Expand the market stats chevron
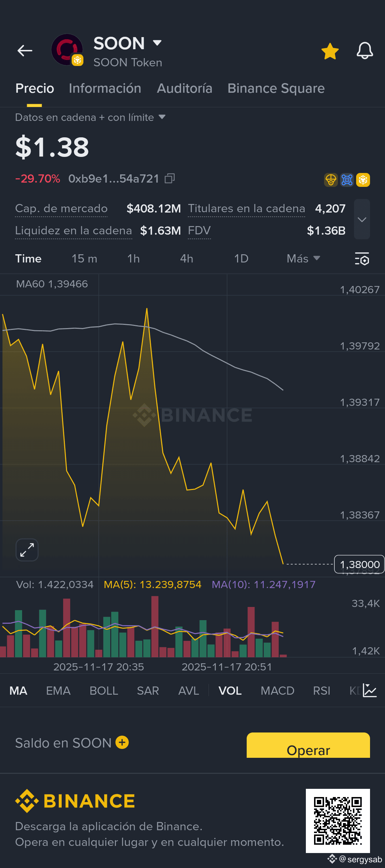 click(x=362, y=219)
